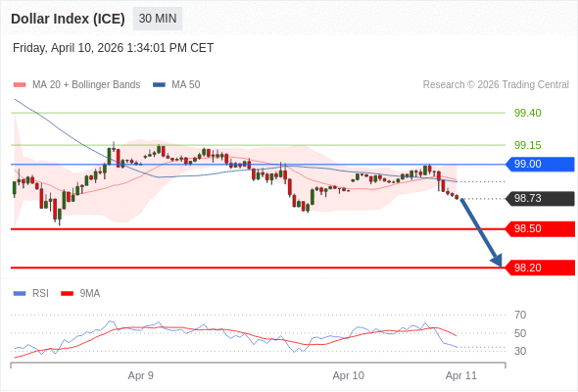Click the dark 98.73 current price tag
The height and width of the screenshot is (392, 578).
[x=540, y=198]
